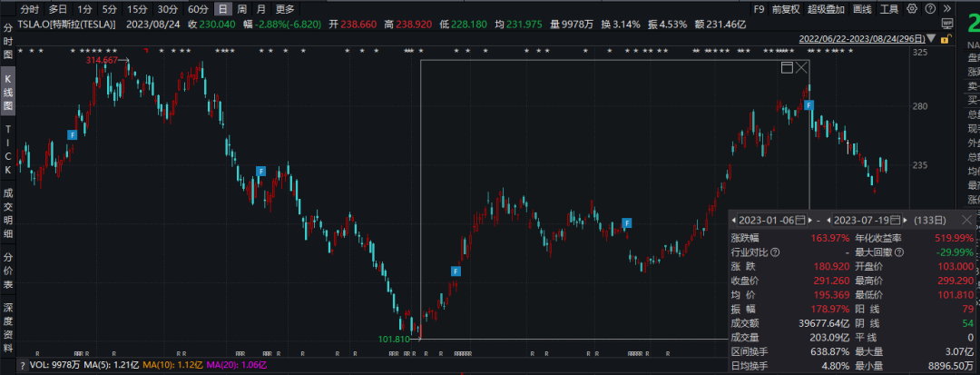980x375 pixels.
Task: Click the 涨跌幅 163.97% value
Action: [x=829, y=238]
